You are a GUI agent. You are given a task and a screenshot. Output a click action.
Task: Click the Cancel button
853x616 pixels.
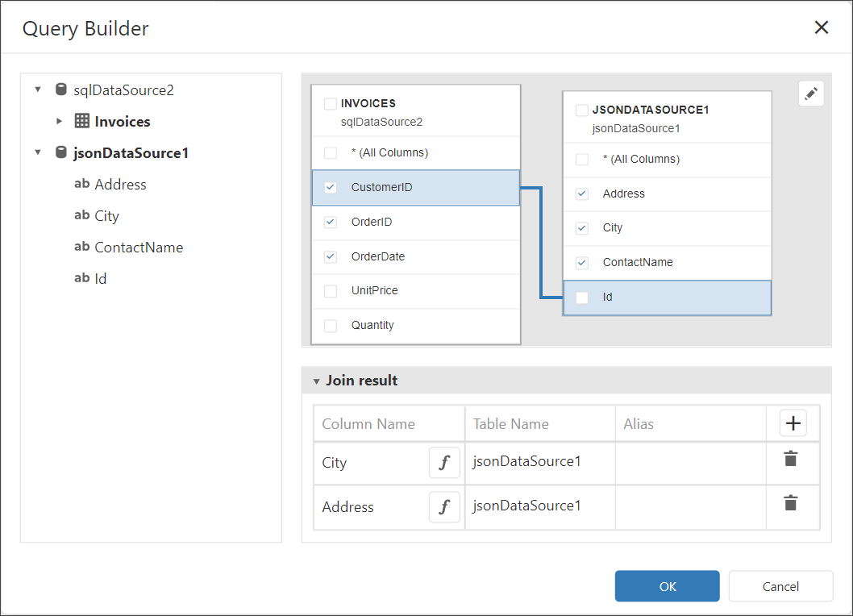[780, 586]
